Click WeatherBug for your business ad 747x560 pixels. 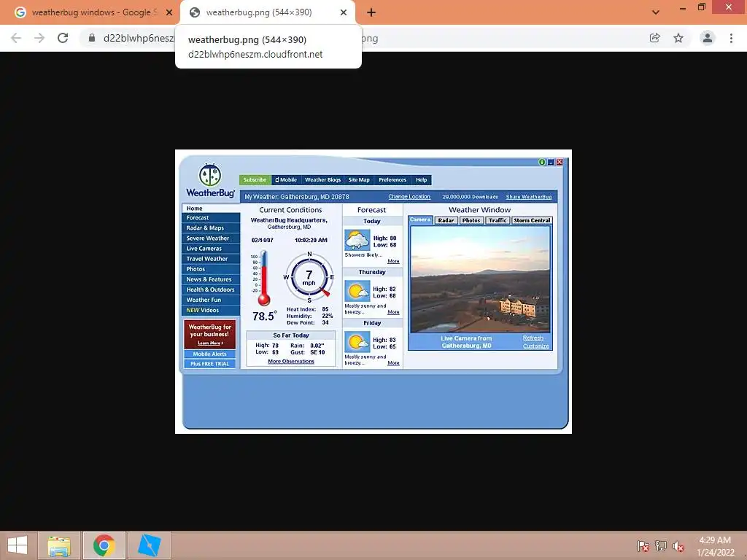coord(209,334)
